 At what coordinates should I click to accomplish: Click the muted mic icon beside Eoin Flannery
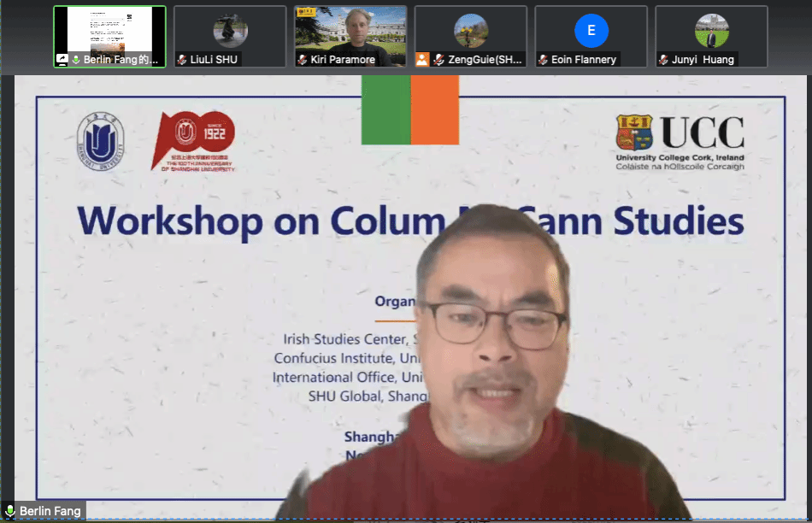tap(543, 60)
